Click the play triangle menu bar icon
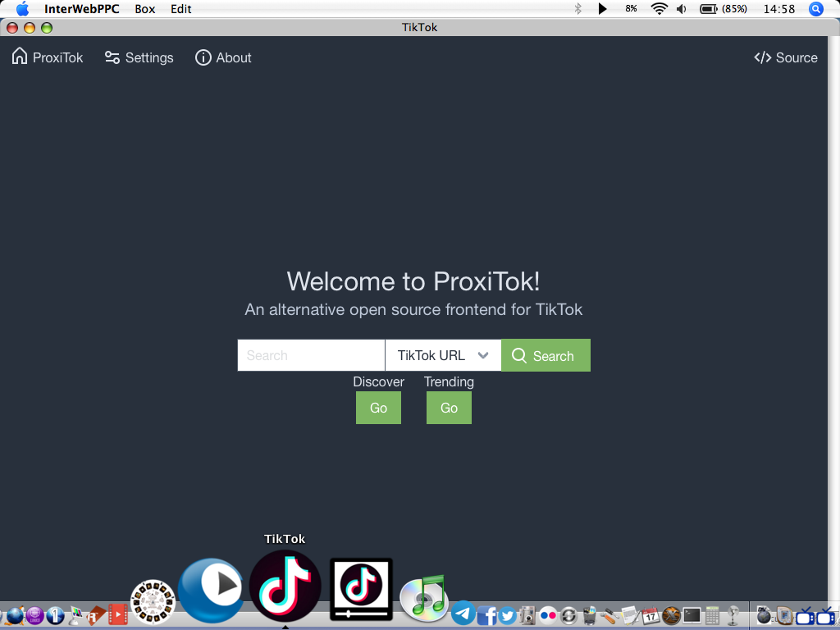Screen dimensions: 840x630 pos(603,8)
